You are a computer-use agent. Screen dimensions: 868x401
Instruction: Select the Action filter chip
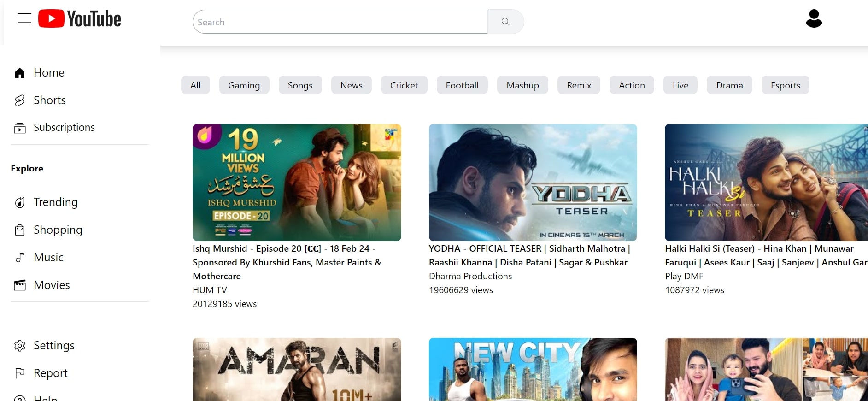point(632,85)
